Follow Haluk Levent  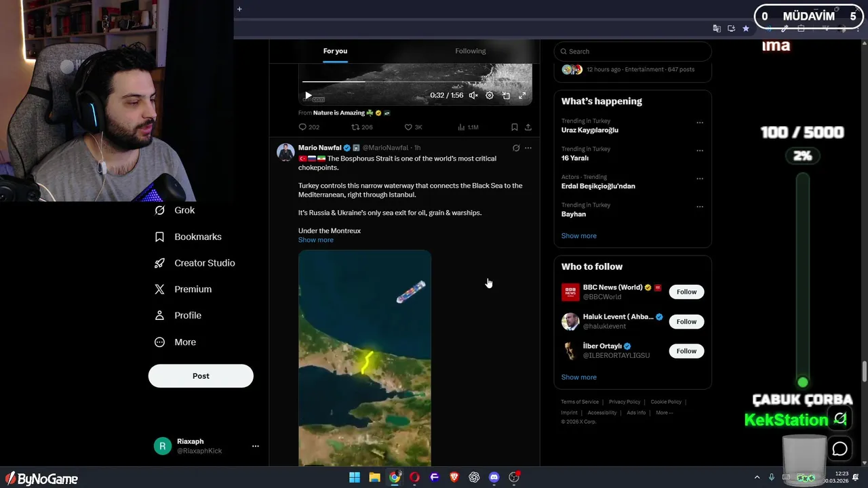coord(686,321)
